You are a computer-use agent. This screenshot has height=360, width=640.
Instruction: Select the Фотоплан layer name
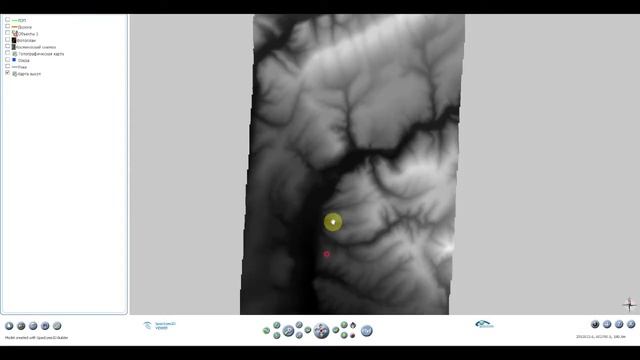(x=26, y=40)
